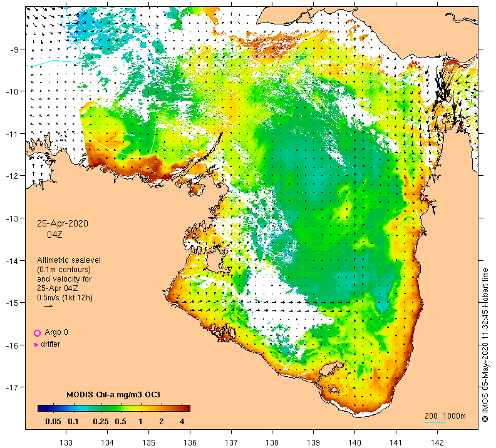496x448 pixels.
Task: Click the colorbar value 0.5
Action: tap(120, 422)
